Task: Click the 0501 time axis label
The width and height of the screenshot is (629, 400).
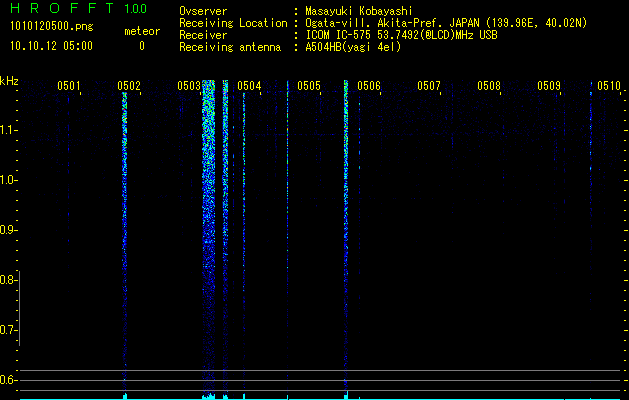Action: tap(69, 86)
